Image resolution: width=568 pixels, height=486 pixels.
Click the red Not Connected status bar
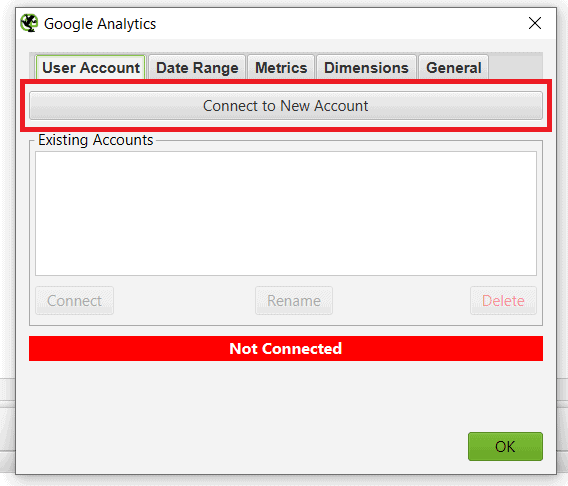coord(286,348)
